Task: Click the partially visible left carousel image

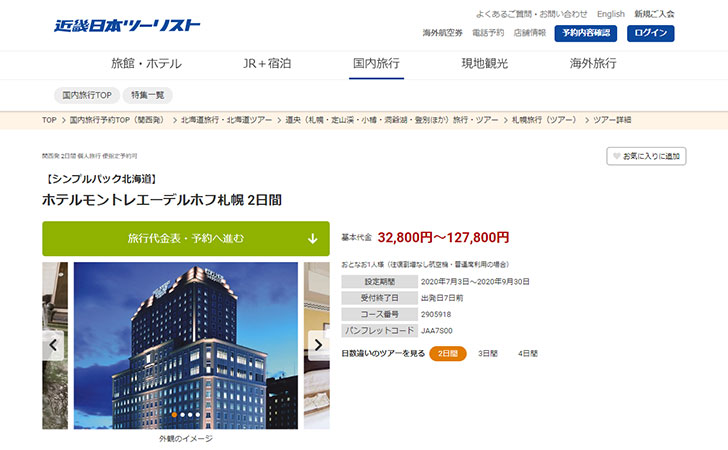Action: coord(55,346)
